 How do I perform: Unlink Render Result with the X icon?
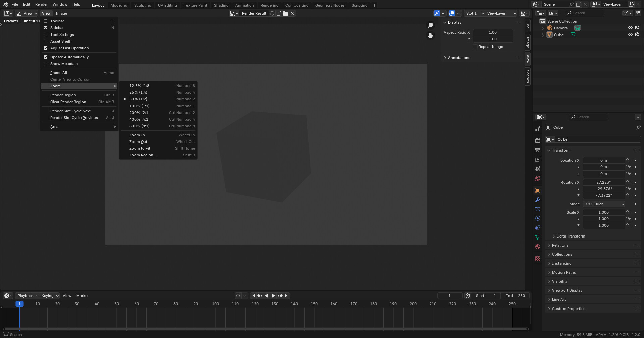[292, 13]
